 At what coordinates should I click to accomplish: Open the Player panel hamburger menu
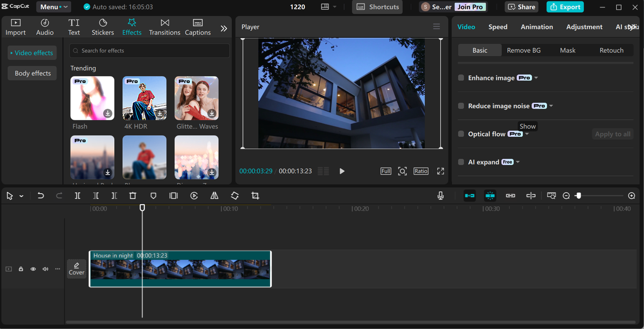tap(436, 27)
